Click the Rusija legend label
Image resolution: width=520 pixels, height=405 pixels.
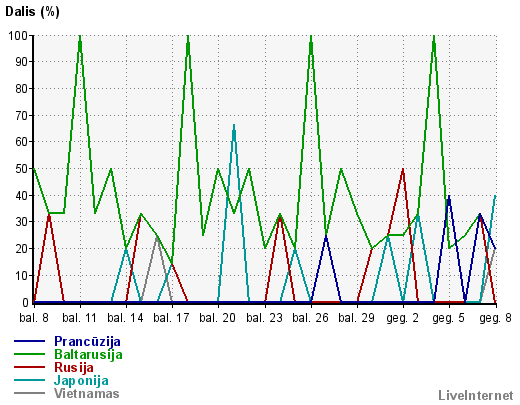tap(74, 367)
